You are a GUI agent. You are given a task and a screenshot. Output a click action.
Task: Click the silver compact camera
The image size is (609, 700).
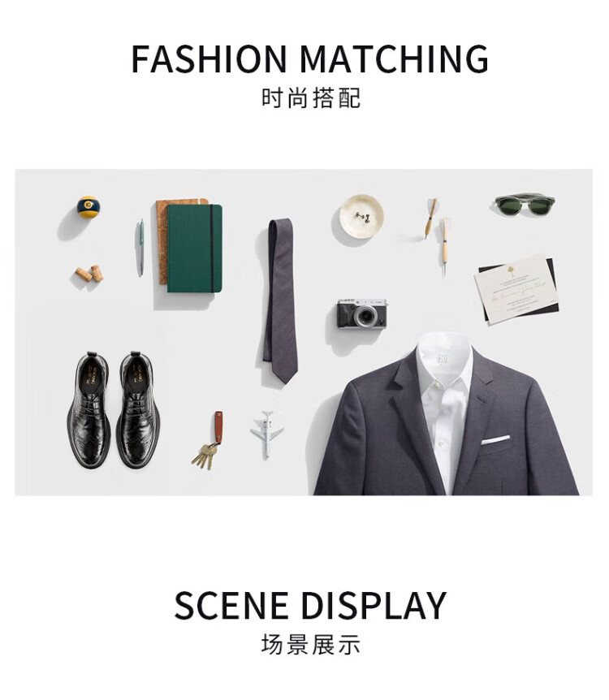pyautogui.click(x=362, y=314)
